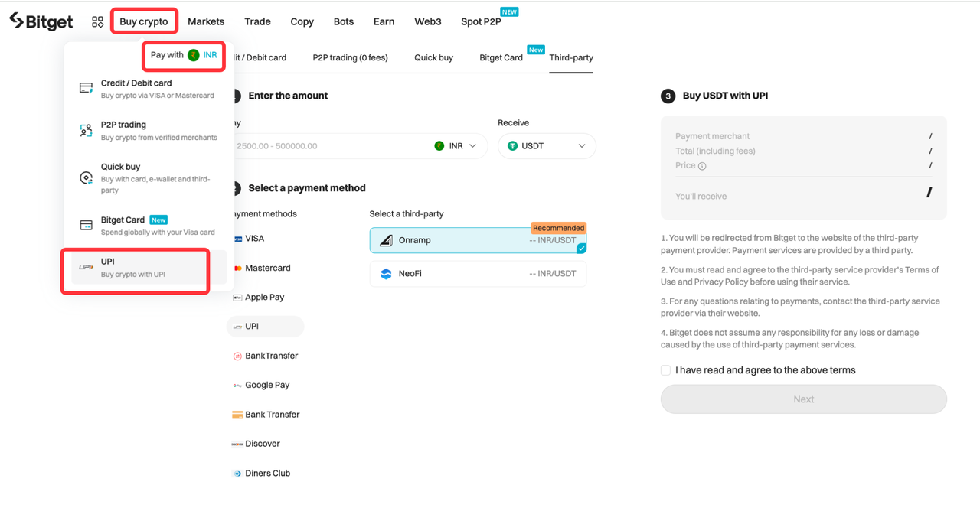Open the USDT Receive dropdown
Viewport: 980px width, 511px height.
pos(547,146)
